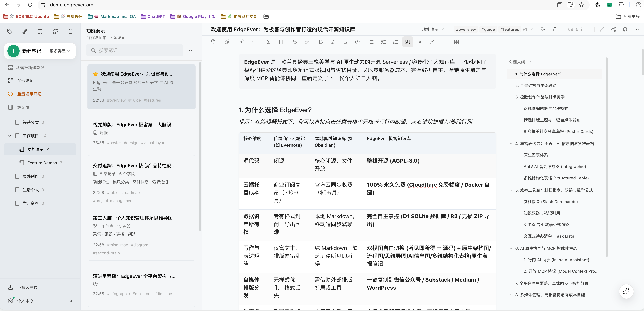Insert code block icon
This screenshot has width=644, height=311.
point(420,42)
